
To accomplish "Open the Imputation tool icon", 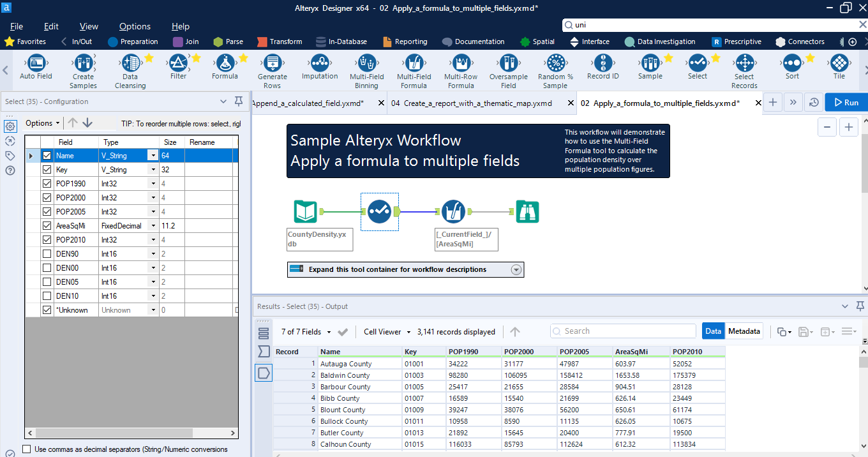I will 319,66.
